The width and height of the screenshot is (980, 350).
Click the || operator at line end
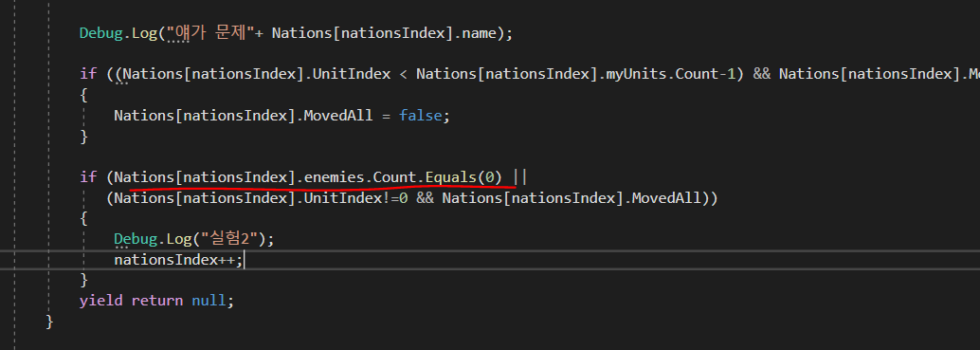tap(519, 177)
